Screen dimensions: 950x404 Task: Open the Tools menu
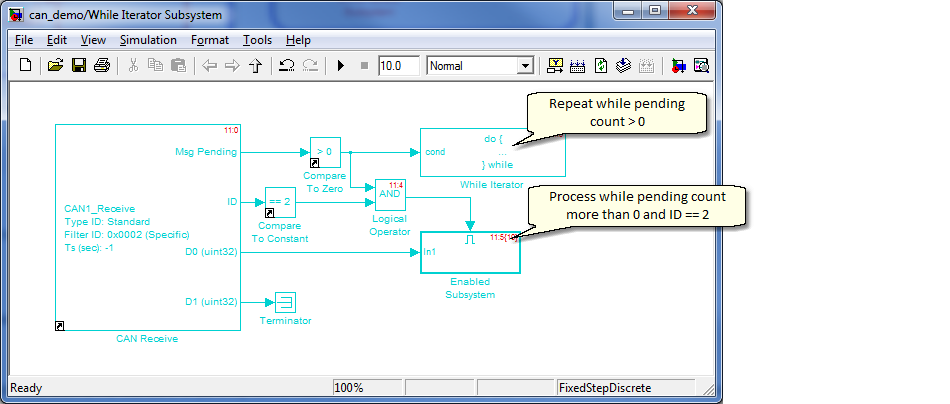click(x=257, y=40)
